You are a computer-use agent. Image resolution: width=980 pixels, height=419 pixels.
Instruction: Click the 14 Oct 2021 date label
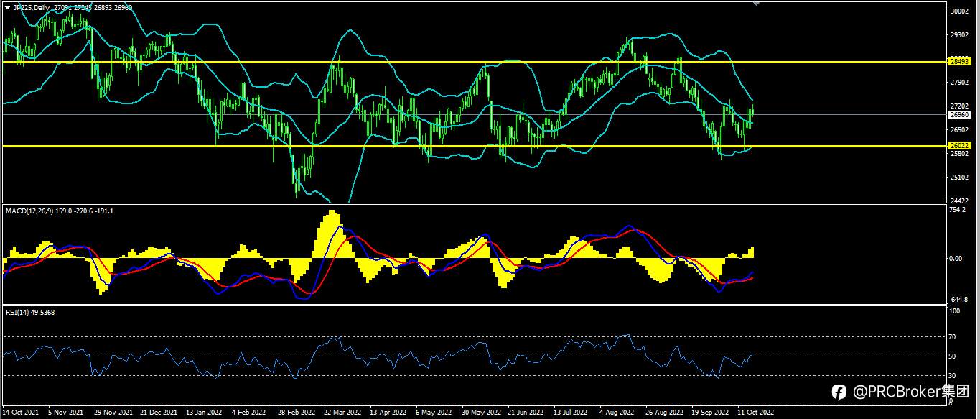(x=21, y=413)
